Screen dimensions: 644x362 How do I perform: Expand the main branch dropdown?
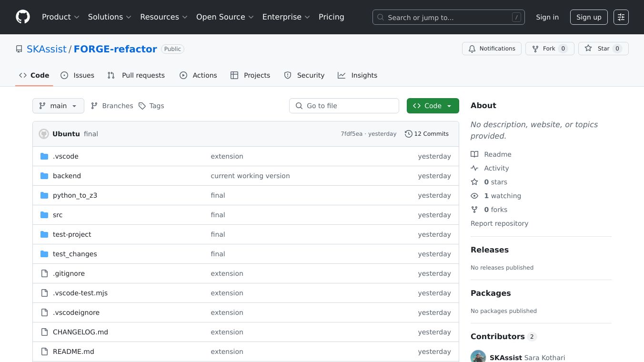58,106
